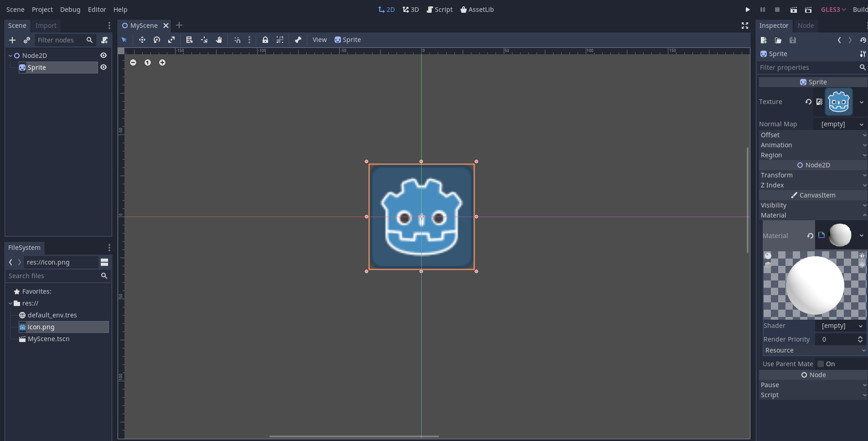Click the GLES3 renderer selector
This screenshot has height=441, width=868.
click(x=833, y=9)
